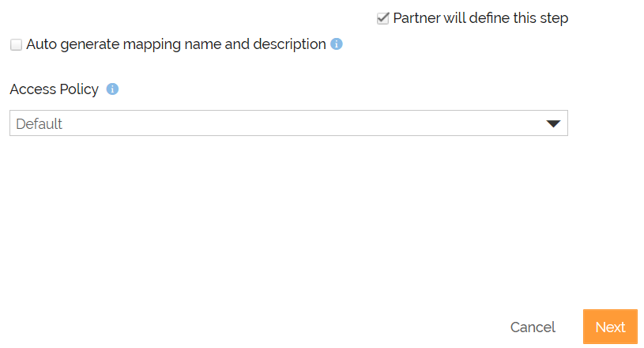Select the Default value in Access Policy
Image resolution: width=644 pixels, height=348 pixels.
tap(40, 123)
